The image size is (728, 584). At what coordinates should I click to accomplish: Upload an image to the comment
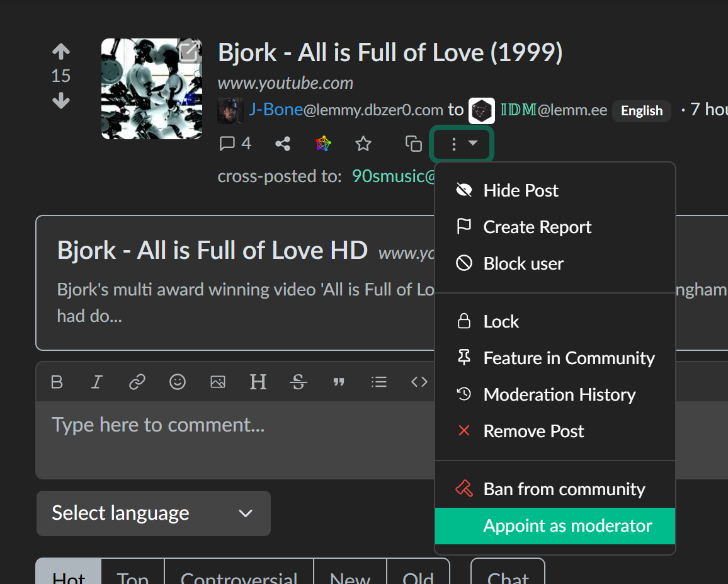click(218, 382)
